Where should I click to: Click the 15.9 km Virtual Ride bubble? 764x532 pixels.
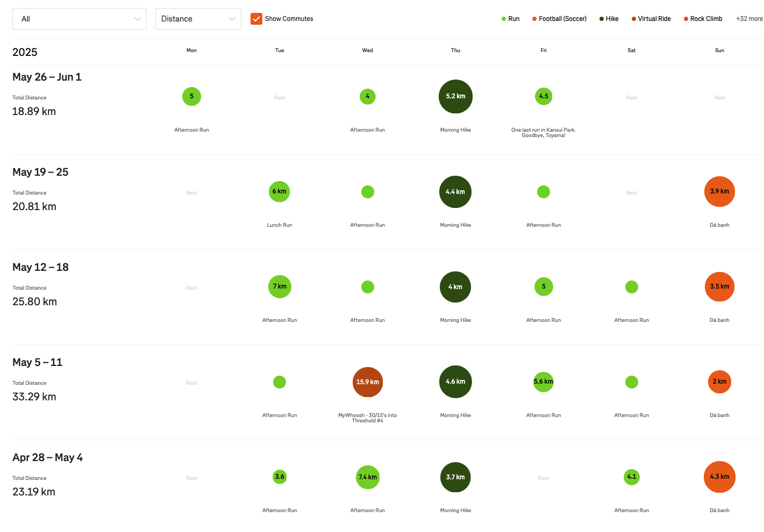(x=367, y=382)
